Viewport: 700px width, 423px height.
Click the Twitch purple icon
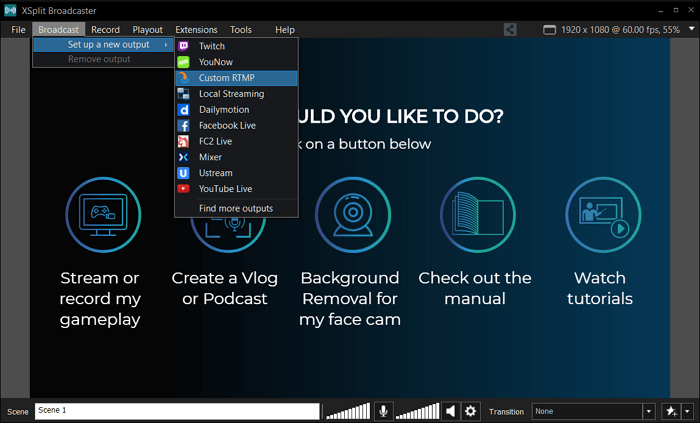point(183,46)
